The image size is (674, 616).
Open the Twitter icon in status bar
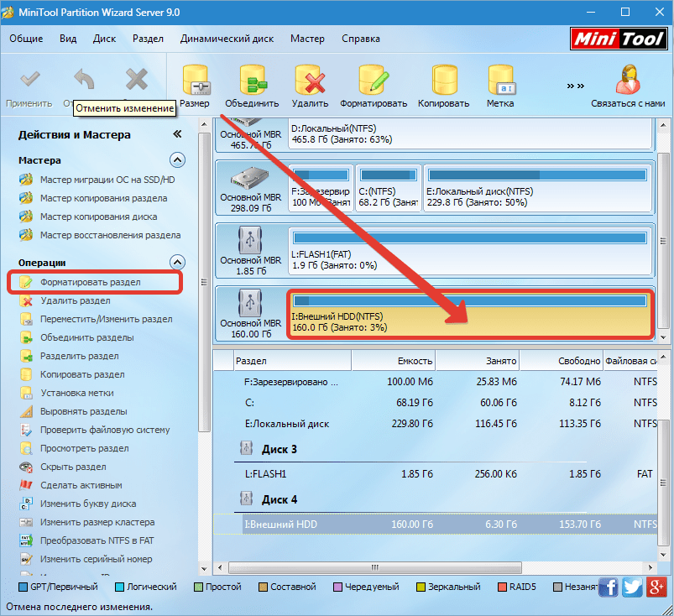coord(633,587)
